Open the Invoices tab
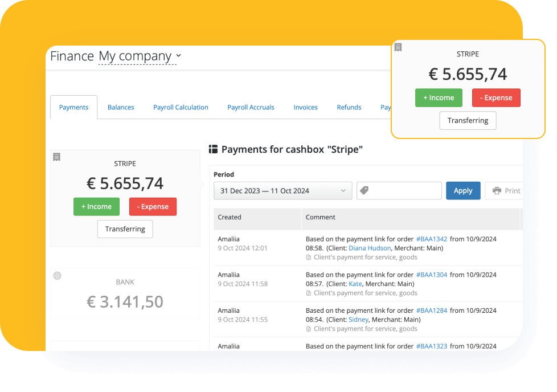557x392 pixels. (305, 107)
